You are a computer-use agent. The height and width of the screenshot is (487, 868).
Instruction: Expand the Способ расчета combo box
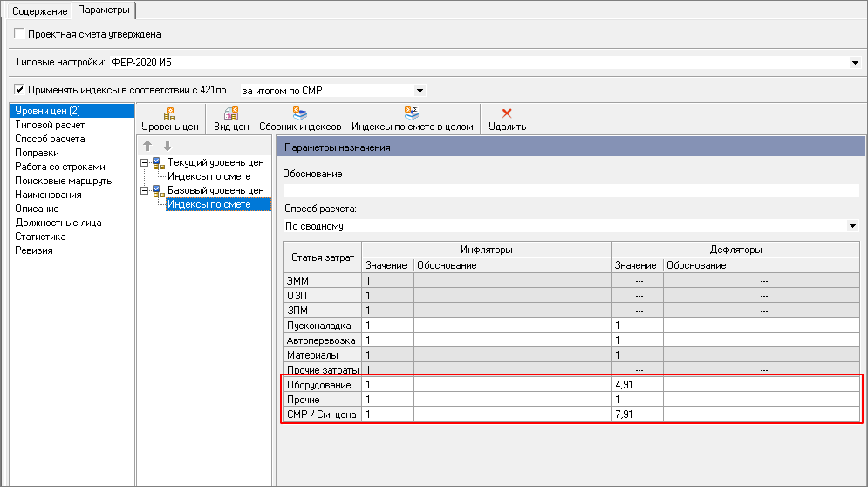852,226
